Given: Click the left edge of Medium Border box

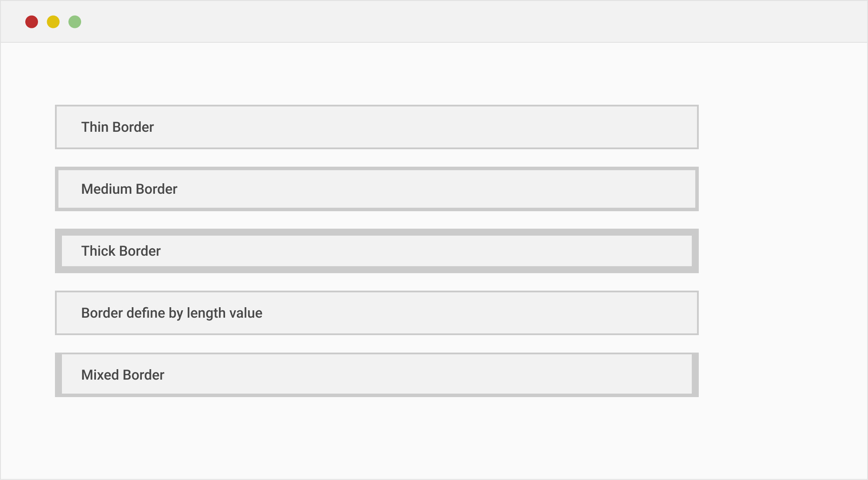Looking at the screenshot, I should pyautogui.click(x=57, y=189).
